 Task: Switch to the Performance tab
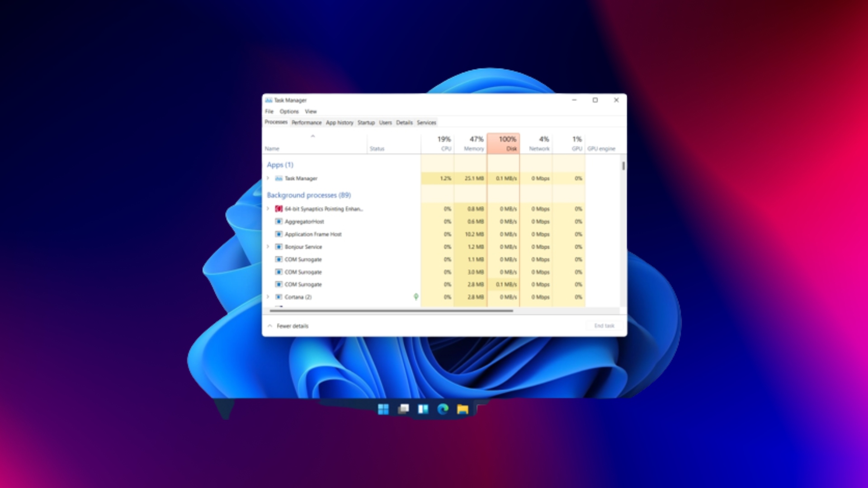(x=306, y=122)
